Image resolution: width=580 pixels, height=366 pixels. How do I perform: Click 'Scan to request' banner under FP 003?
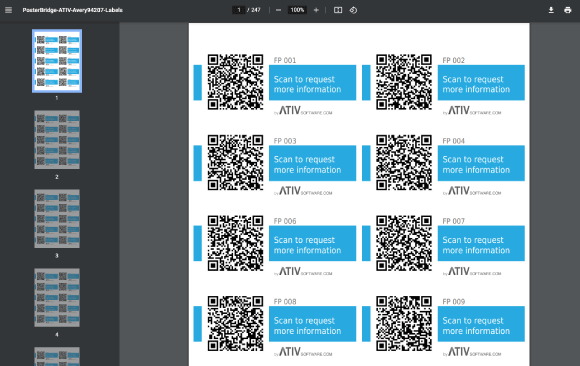(x=313, y=163)
